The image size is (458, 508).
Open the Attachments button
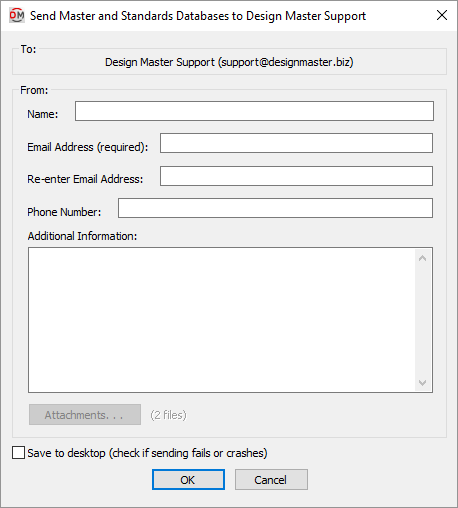coord(85,415)
